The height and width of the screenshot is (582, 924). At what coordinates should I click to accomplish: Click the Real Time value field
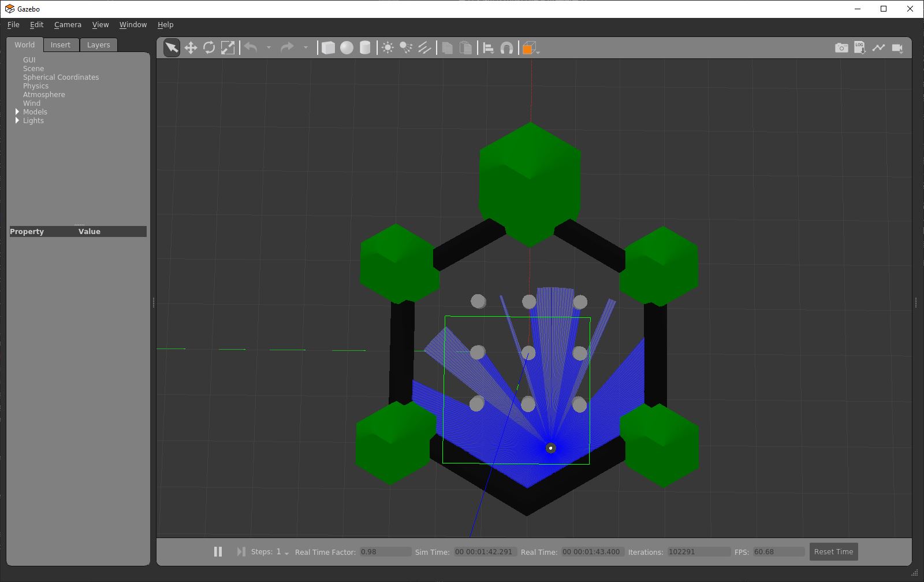[593, 551]
